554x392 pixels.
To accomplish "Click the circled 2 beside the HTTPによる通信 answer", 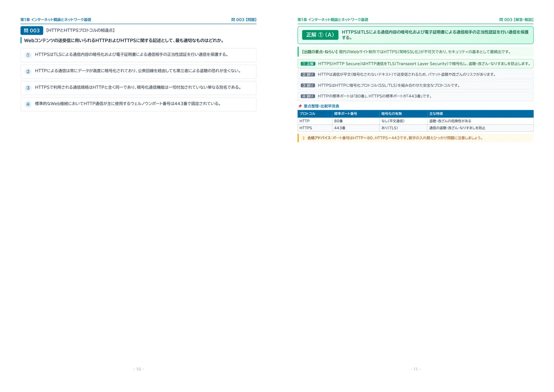I will [x=28, y=72].
